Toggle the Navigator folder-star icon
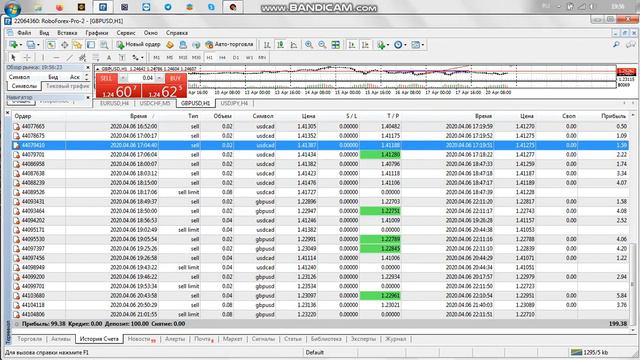Image resolution: width=640 pixels, height=360 pixels. point(77,44)
